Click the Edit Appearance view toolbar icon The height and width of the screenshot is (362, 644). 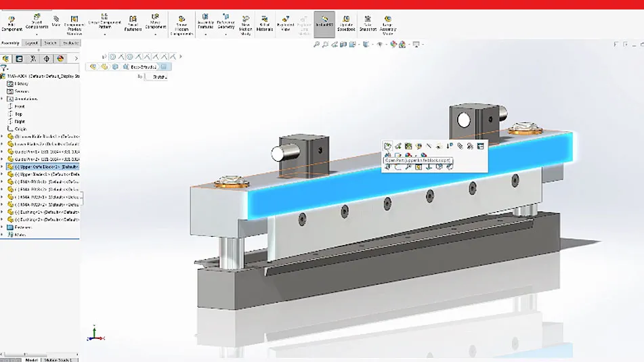coord(393,45)
